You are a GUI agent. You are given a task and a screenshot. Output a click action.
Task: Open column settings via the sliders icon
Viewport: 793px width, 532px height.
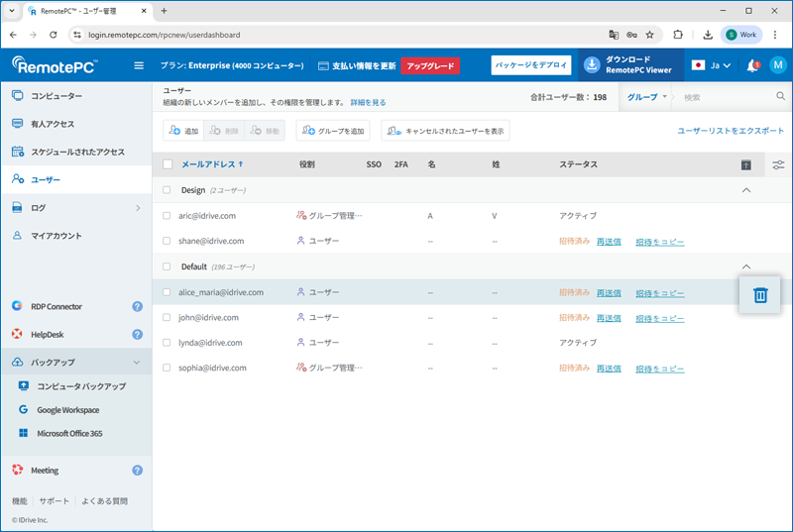778,164
